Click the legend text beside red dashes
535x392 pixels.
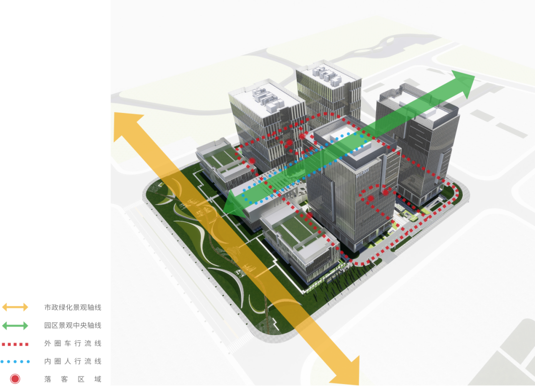pos(73,343)
